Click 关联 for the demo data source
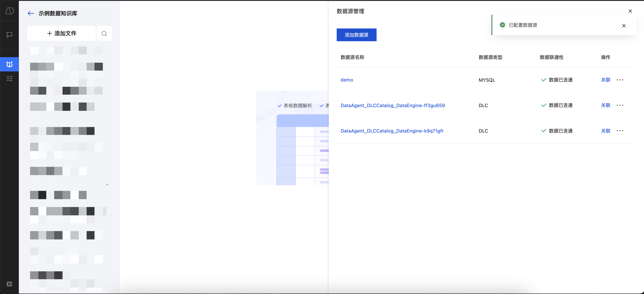Viewport: 644px width, 294px height. pyautogui.click(x=605, y=80)
